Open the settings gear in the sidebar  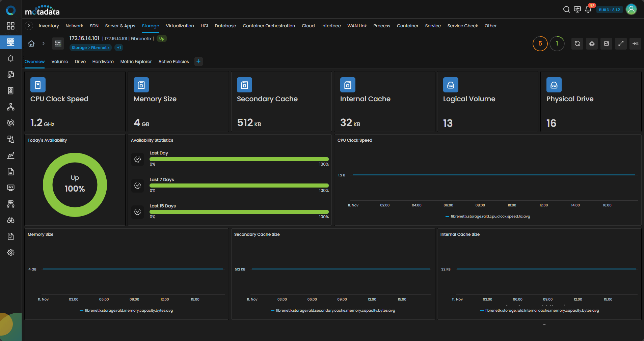point(11,253)
